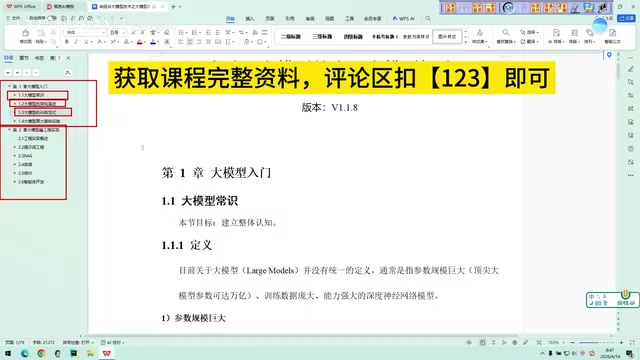Jump to section 1.4 in outline
The image size is (640, 360).
pyautogui.click(x=39, y=121)
